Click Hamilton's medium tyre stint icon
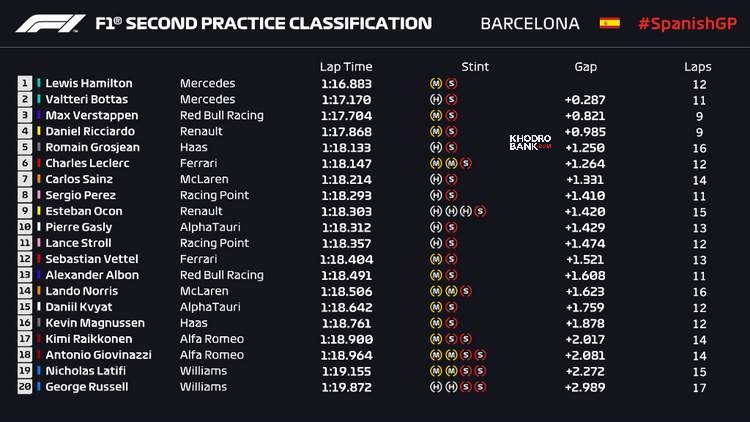Image resolution: width=750 pixels, height=422 pixels. click(435, 84)
